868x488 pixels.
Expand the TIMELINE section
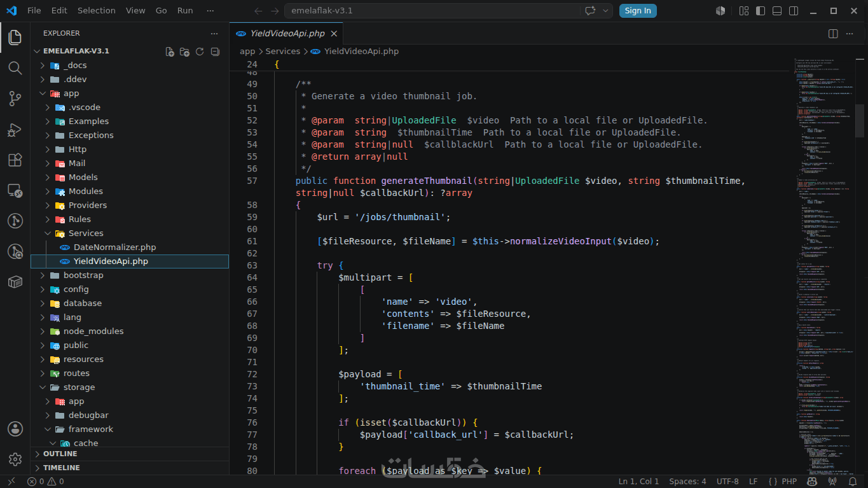[x=130, y=468]
